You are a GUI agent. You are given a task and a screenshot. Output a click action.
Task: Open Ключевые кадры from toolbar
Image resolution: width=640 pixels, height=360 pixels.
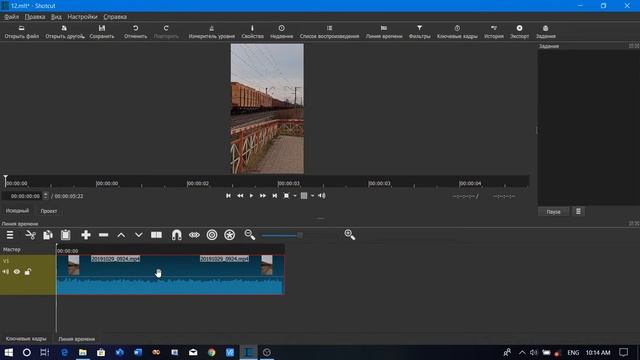(x=457, y=32)
